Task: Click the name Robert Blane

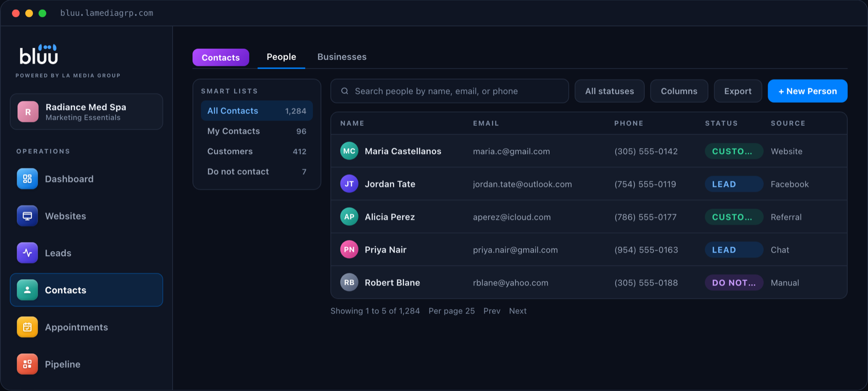Action: 392,283
